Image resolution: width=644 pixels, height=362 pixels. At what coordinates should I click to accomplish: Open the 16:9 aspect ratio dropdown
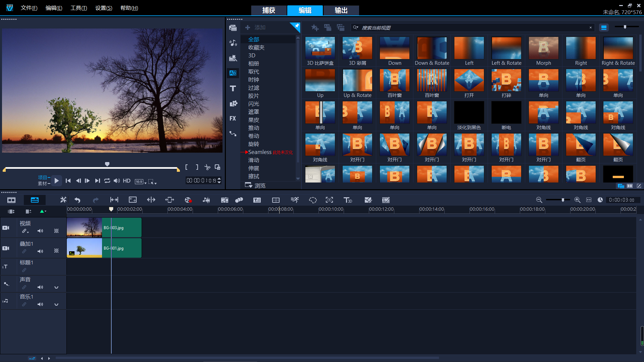(141, 182)
